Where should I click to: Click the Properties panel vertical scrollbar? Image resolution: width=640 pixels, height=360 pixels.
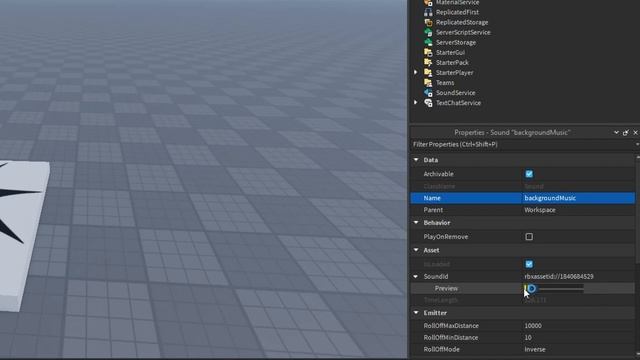638,209
